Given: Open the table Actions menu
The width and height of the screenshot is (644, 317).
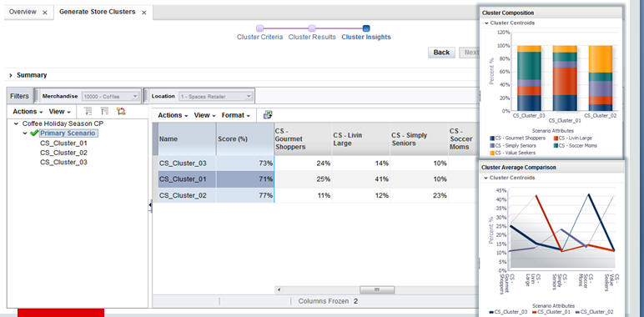Looking at the screenshot, I should [173, 115].
